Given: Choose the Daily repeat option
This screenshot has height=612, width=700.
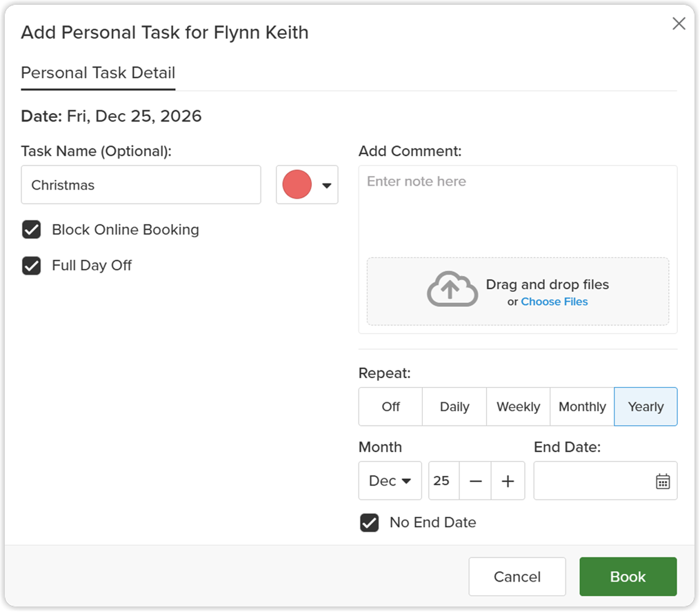Looking at the screenshot, I should pos(454,406).
